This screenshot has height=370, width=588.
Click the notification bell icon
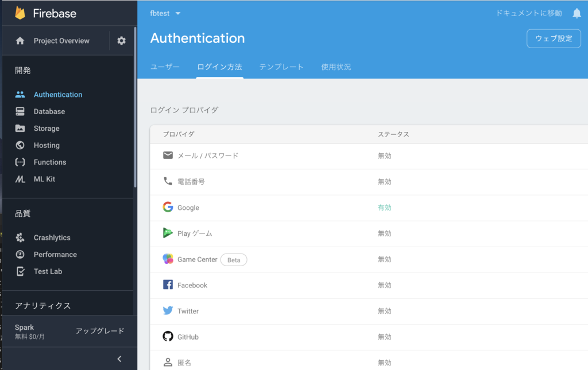point(577,13)
